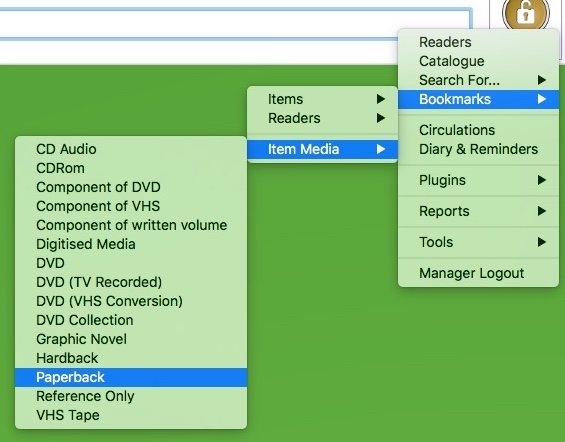The width and height of the screenshot is (565, 442).
Task: Expand the Search For... submenu arrow
Action: click(542, 80)
